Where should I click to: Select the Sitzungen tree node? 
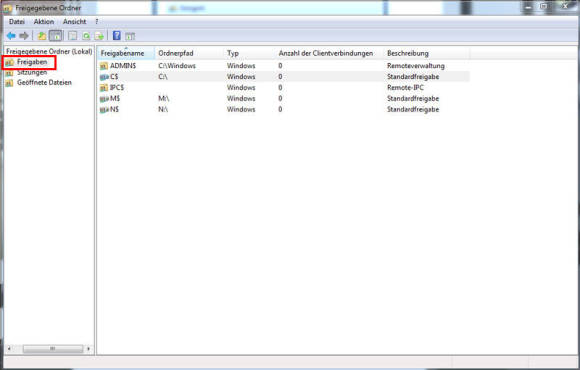[32, 73]
